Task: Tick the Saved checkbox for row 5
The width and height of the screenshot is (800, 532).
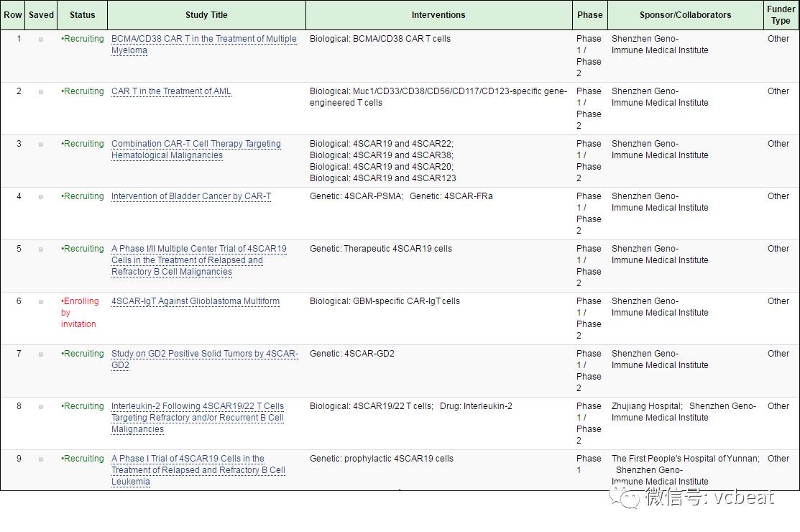Action: [41, 249]
